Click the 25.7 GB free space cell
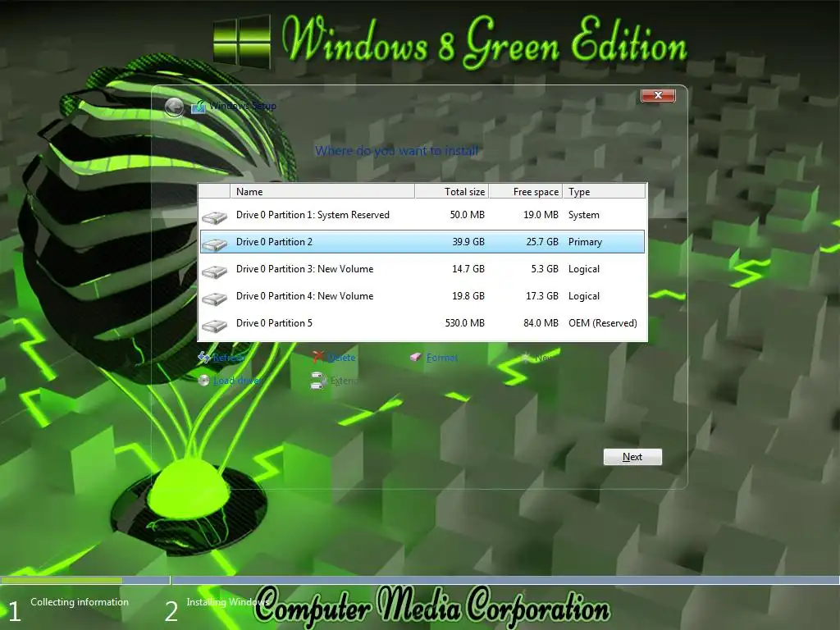The image size is (840, 630). point(542,242)
